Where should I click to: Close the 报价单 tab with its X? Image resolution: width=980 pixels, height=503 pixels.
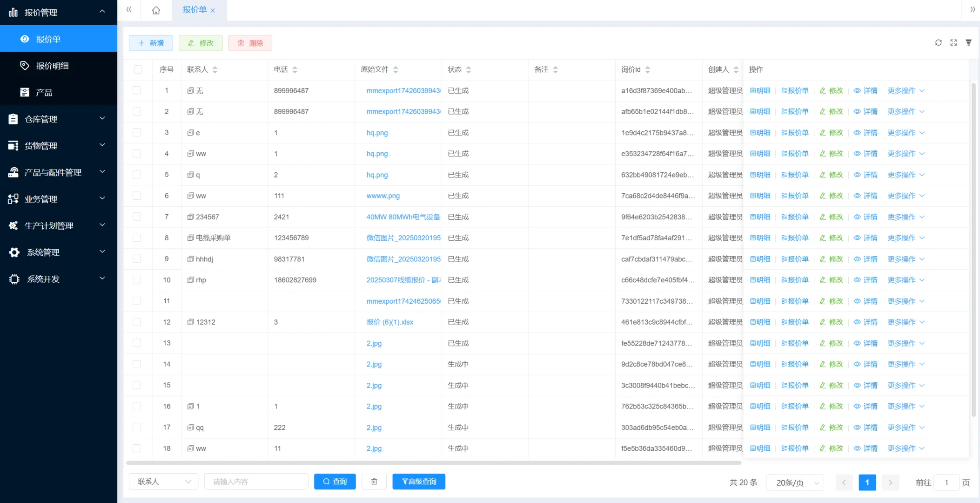click(x=213, y=11)
